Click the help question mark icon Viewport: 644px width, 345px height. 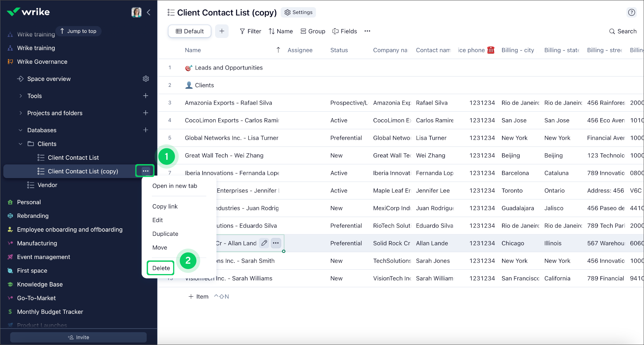(x=631, y=13)
